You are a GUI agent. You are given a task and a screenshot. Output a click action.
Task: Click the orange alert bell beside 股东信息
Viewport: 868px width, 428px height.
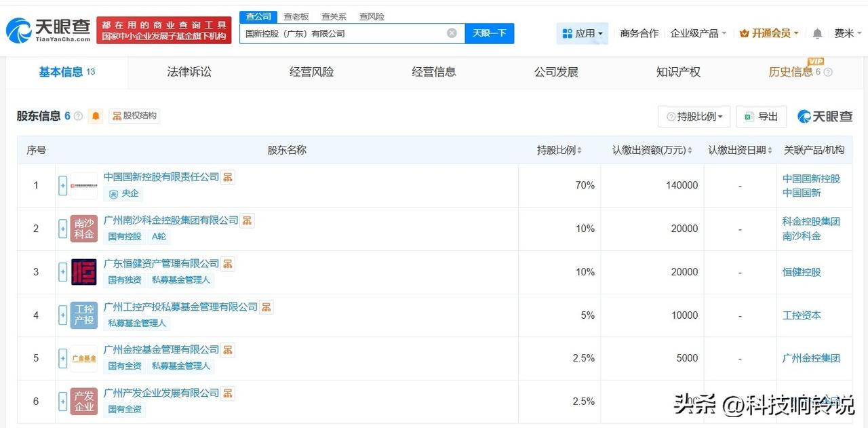click(96, 116)
